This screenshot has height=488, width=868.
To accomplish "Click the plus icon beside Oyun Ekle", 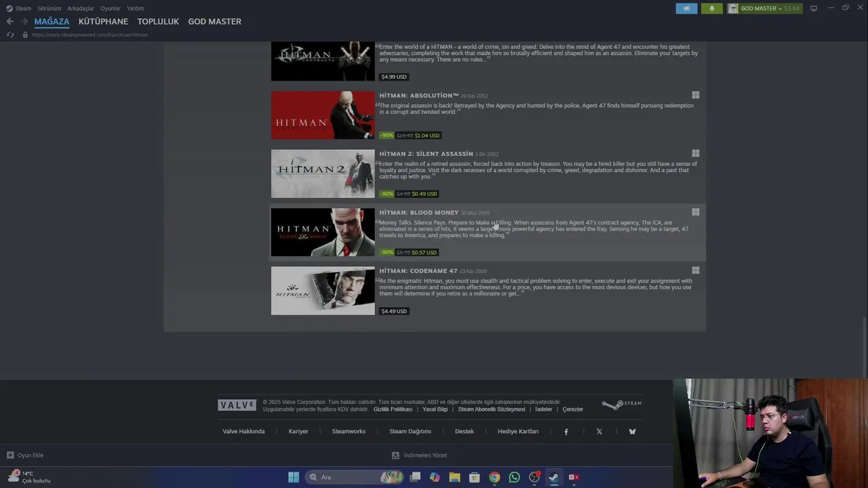I will pos(10,455).
